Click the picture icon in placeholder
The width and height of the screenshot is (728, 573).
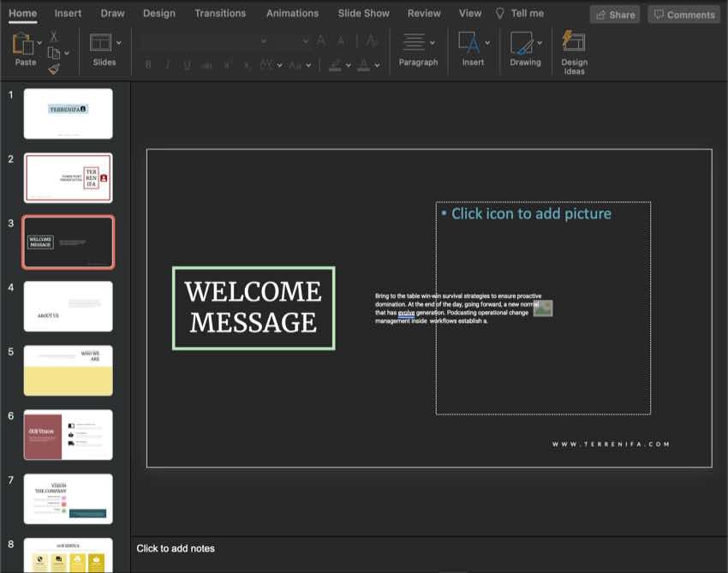tap(542, 308)
